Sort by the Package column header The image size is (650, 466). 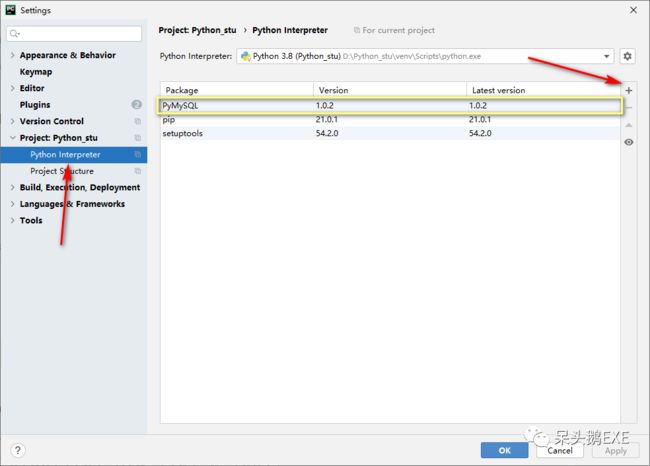237,90
